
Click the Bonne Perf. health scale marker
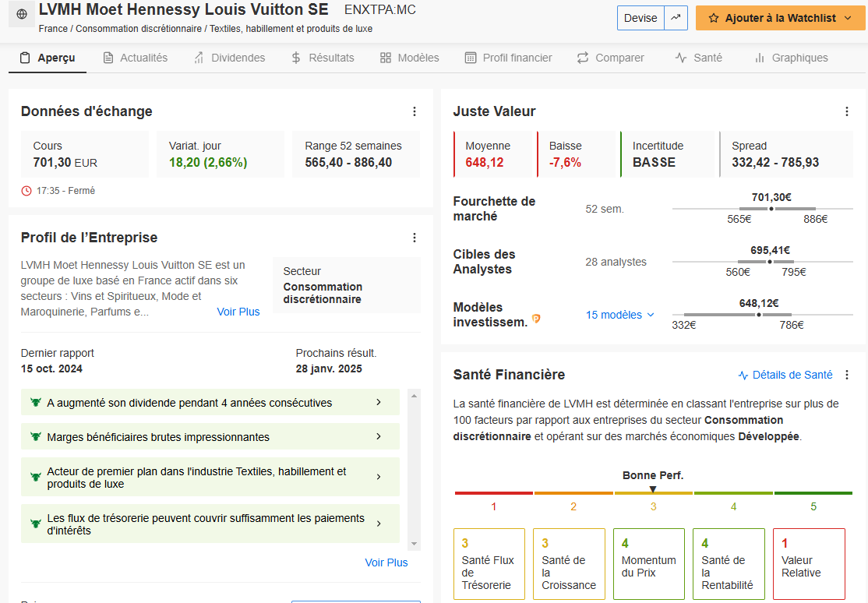[x=653, y=489]
